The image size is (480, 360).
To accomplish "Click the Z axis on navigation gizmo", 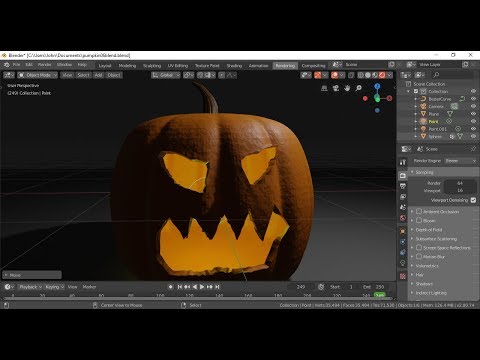I will [x=377, y=86].
